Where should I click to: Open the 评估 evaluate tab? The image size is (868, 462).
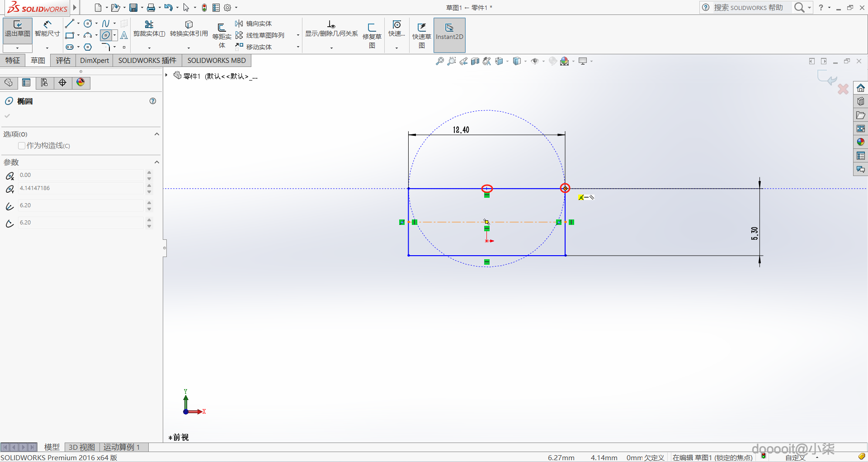(x=63, y=61)
